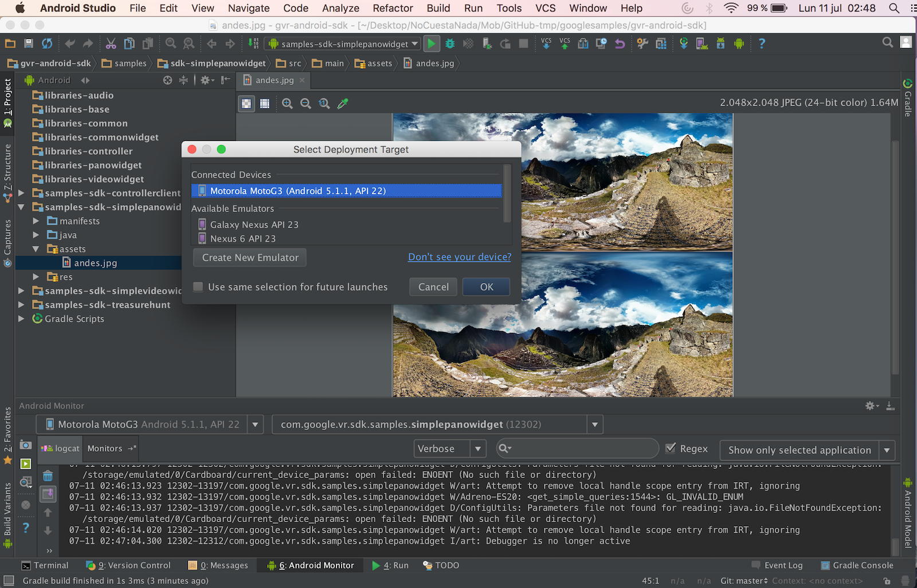917x588 pixels.
Task: Click Create New Emulator button
Action: (250, 258)
